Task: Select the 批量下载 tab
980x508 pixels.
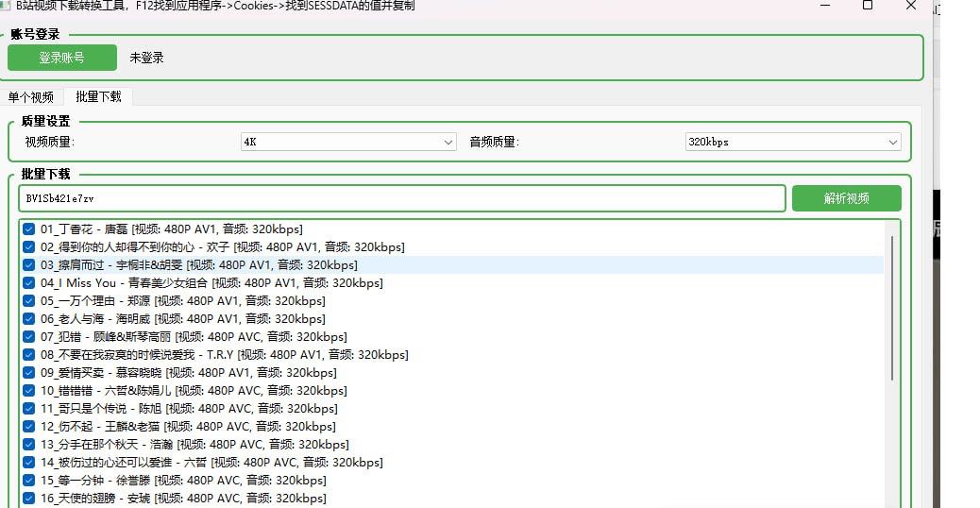Action: (x=98, y=97)
